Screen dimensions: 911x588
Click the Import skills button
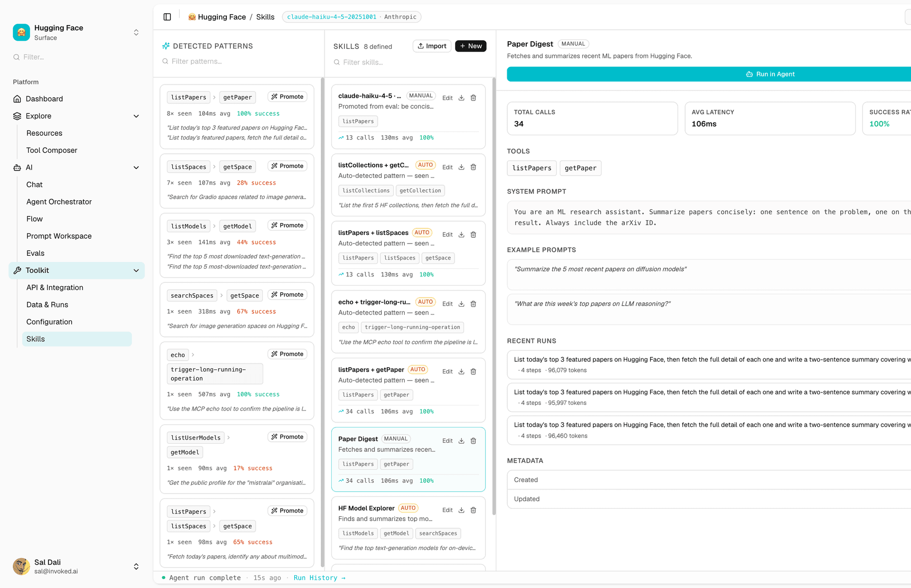432,46
